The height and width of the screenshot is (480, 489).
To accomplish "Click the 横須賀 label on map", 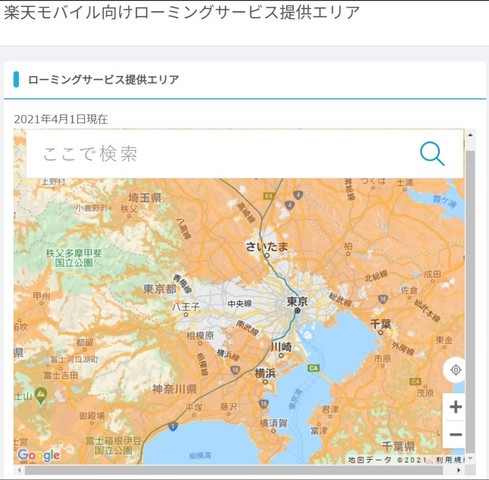I will [x=273, y=423].
